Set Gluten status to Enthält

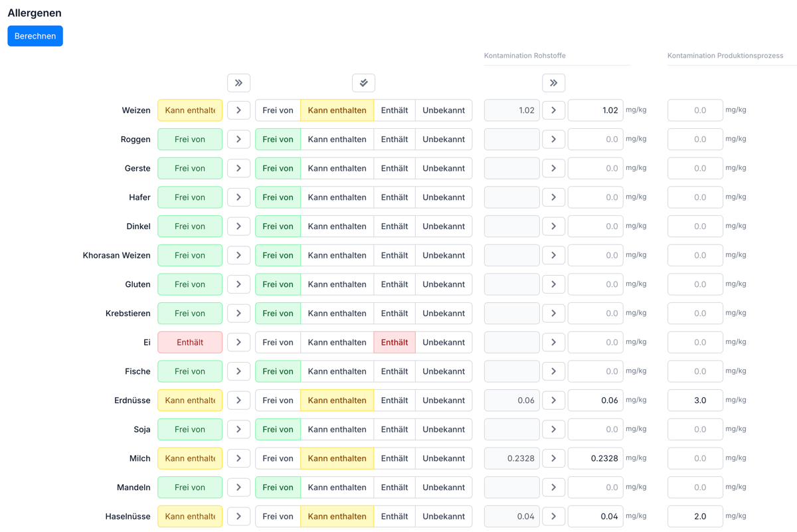point(394,284)
